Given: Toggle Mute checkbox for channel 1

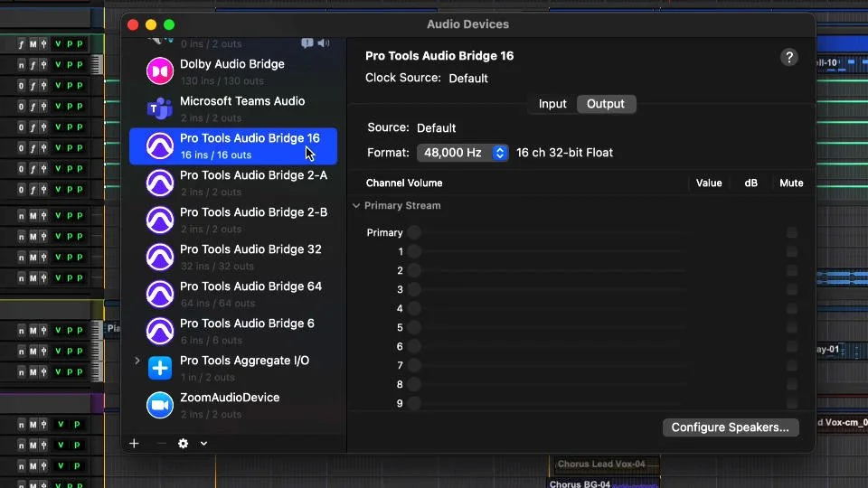Looking at the screenshot, I should [792, 251].
